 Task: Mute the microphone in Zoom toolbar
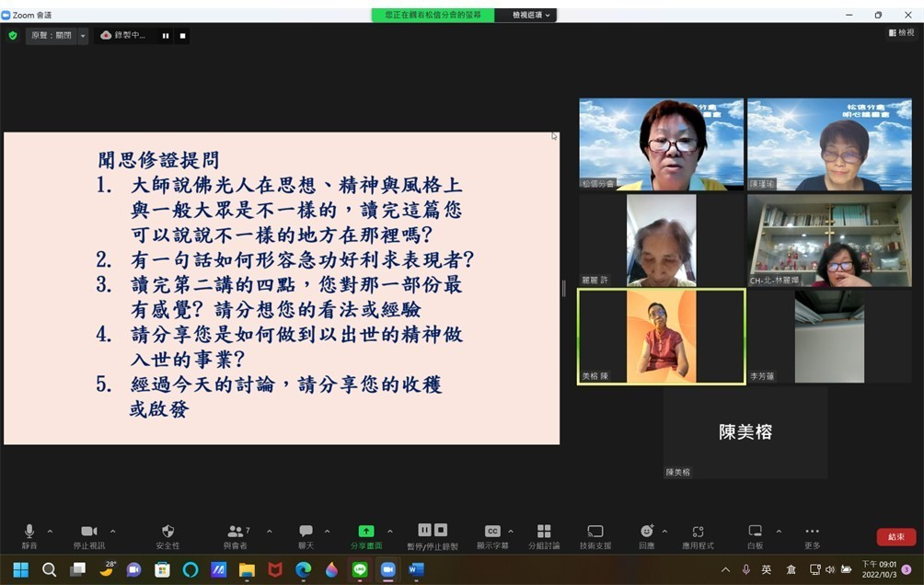pyautogui.click(x=29, y=532)
